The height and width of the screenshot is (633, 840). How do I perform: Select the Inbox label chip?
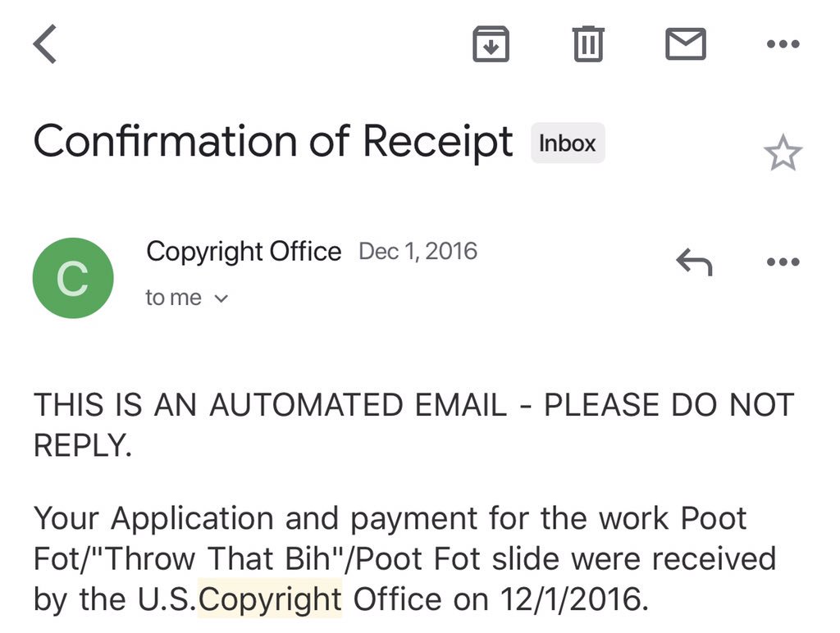point(568,143)
